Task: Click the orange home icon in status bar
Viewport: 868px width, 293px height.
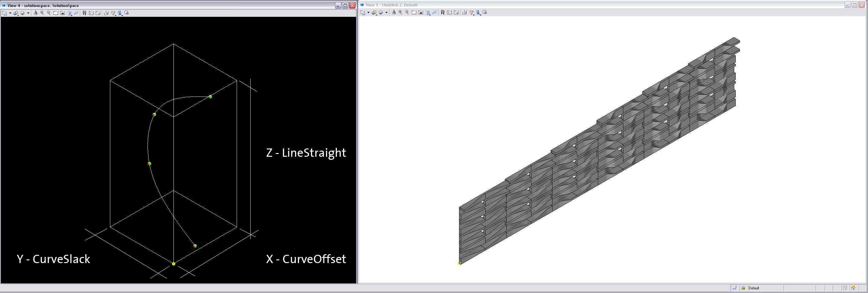Action: click(854, 288)
